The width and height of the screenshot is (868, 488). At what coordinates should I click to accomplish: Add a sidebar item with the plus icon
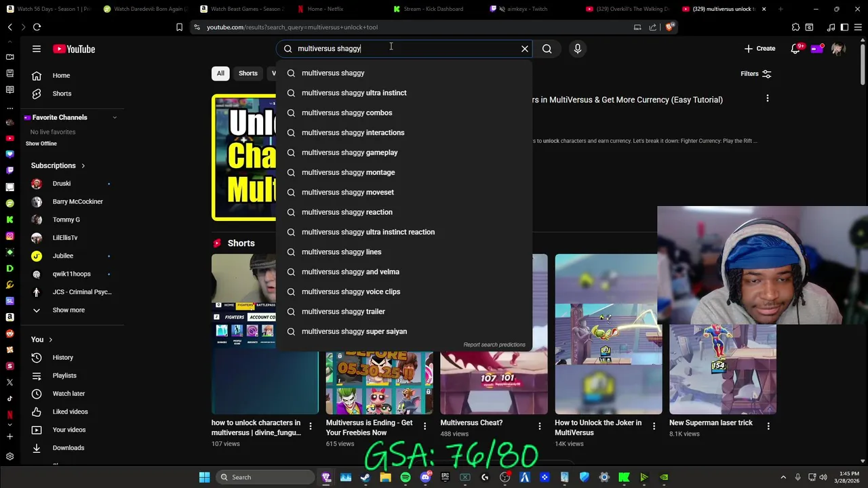pyautogui.click(x=9, y=436)
